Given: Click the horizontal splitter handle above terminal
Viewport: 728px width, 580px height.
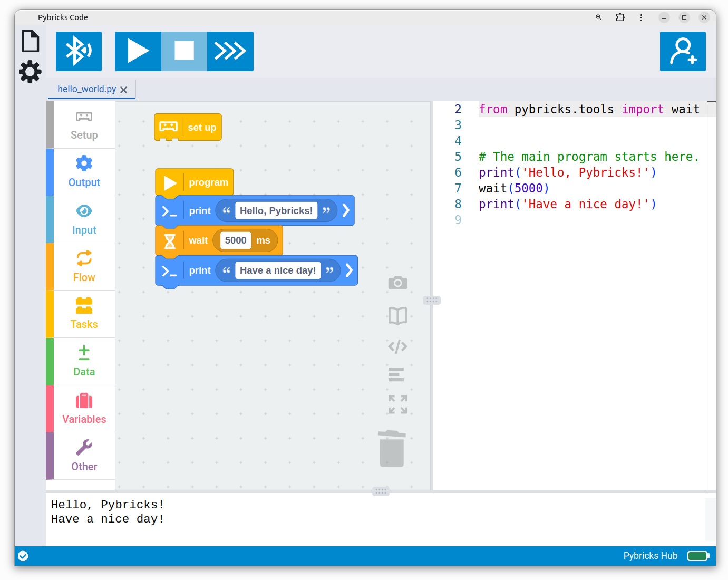Looking at the screenshot, I should pyautogui.click(x=381, y=491).
